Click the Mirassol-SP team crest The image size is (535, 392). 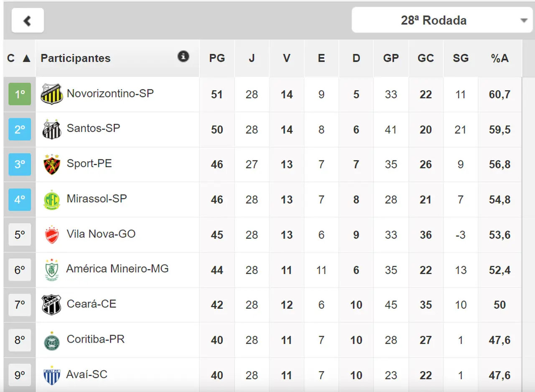[x=52, y=200]
